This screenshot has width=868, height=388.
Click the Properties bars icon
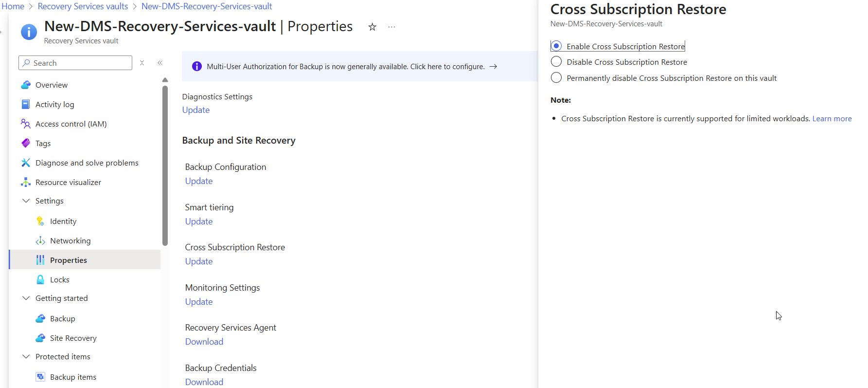(x=40, y=260)
